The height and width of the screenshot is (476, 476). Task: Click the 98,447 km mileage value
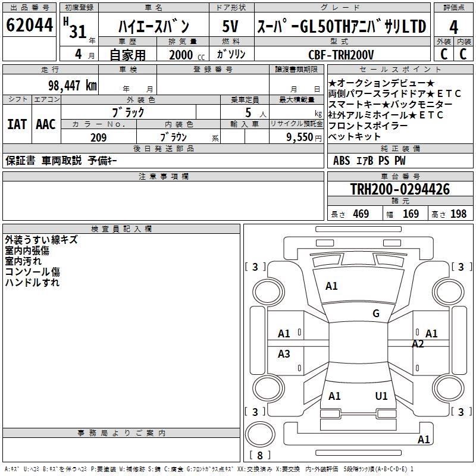72,85
